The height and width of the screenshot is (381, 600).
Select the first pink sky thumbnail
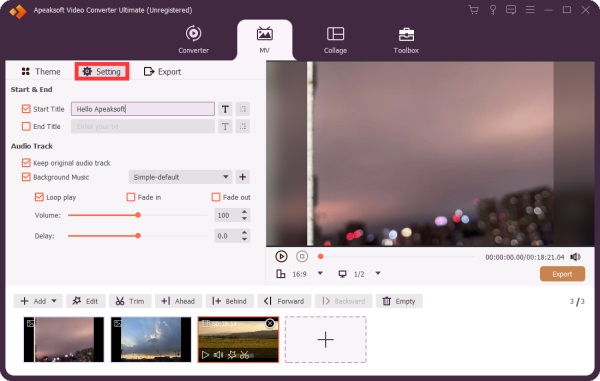(64, 339)
